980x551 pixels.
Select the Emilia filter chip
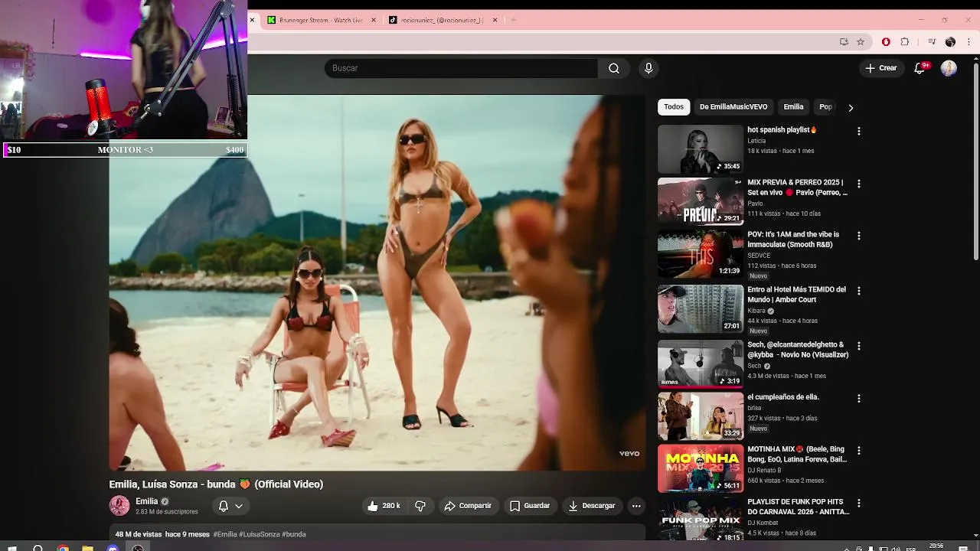[x=793, y=107]
